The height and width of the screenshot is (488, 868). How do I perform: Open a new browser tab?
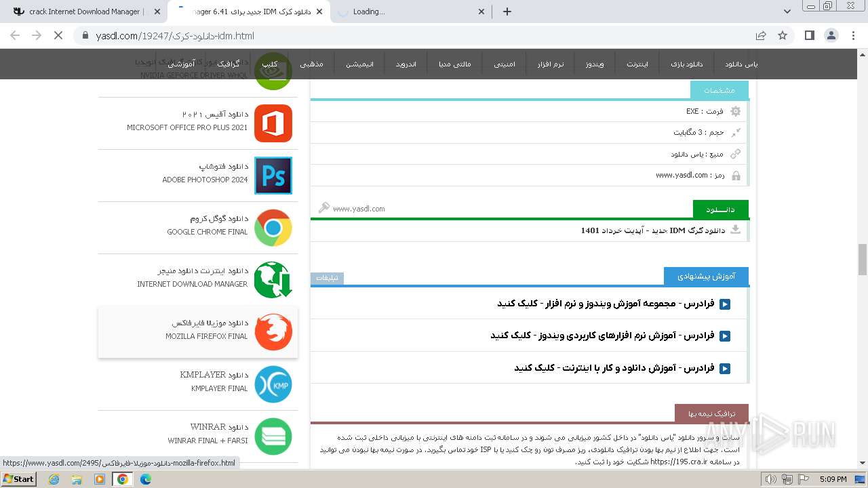(x=507, y=12)
